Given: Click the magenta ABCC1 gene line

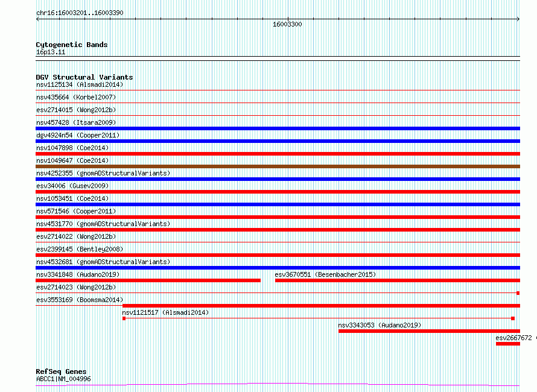Looking at the screenshot, I should 278,384.
